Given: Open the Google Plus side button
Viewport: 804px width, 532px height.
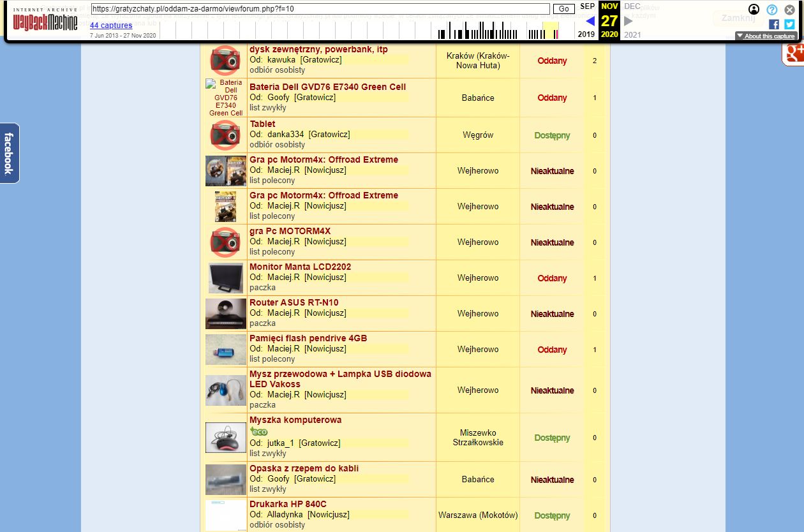Looking at the screenshot, I should (x=793, y=54).
